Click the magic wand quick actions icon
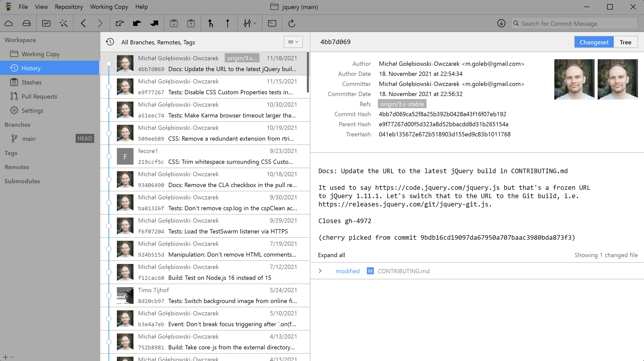The height and width of the screenshot is (361, 644). coord(63,23)
